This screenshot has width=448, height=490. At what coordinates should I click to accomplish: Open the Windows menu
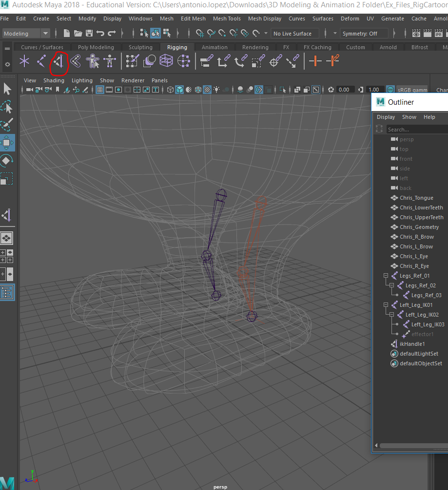(140, 19)
